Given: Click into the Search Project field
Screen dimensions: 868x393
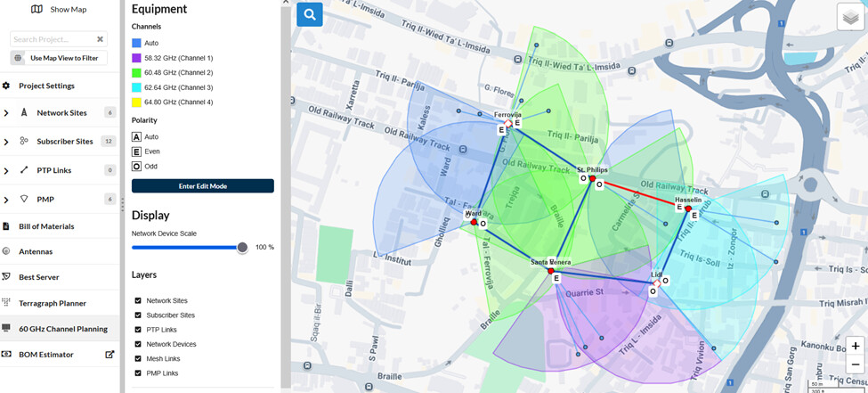Looking at the screenshot, I should click(x=53, y=39).
